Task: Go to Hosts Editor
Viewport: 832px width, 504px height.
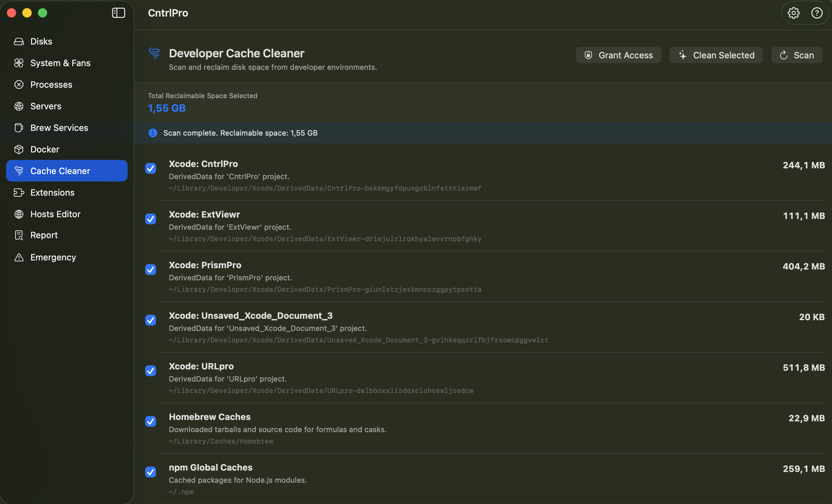Action: click(67, 214)
